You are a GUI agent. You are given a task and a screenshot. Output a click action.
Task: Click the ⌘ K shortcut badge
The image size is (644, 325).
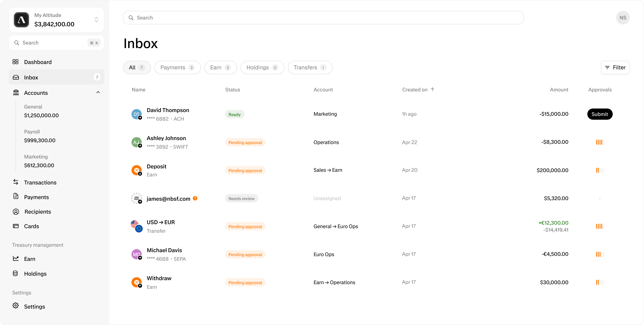click(x=94, y=43)
